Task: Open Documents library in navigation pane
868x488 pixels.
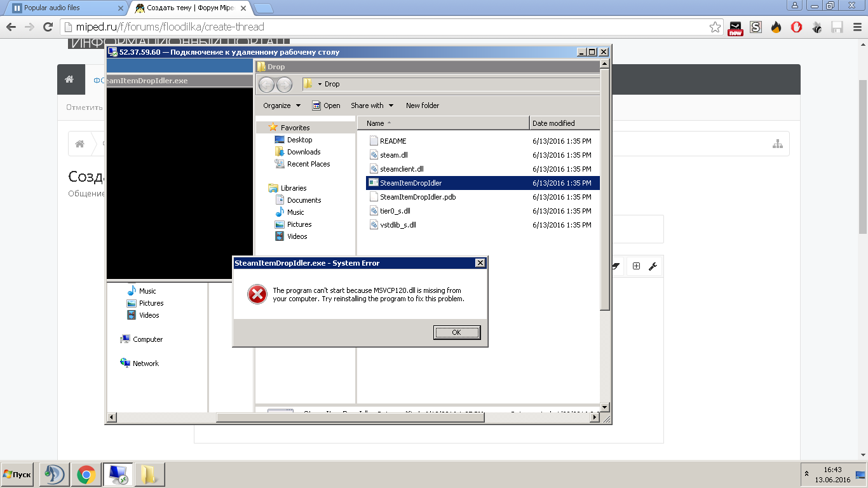Action: [x=304, y=200]
